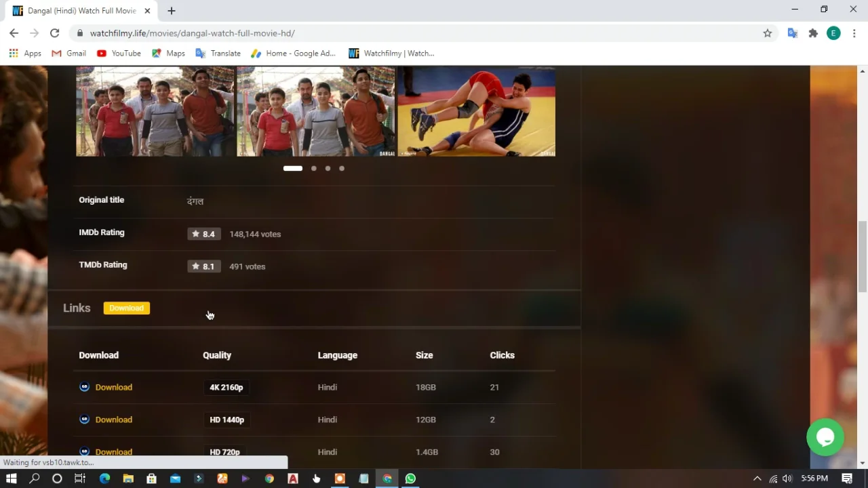This screenshot has width=868, height=488.
Task: Select the fourth carousel dot
Action: pyautogui.click(x=342, y=168)
